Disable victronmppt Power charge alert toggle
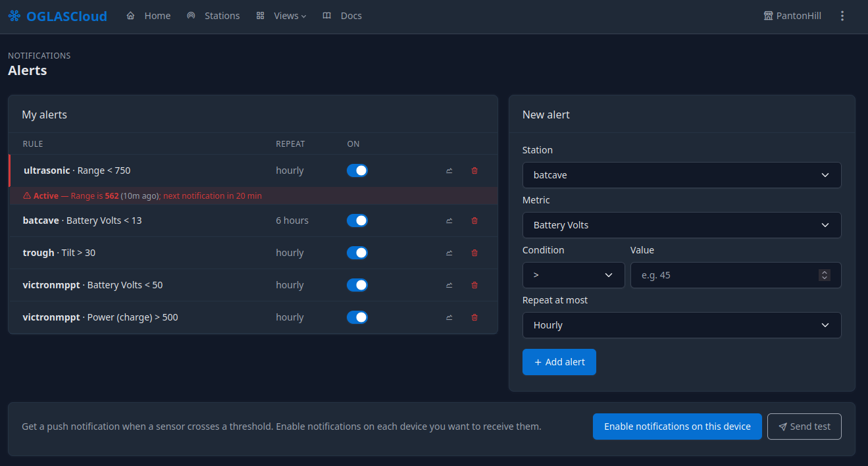 pyautogui.click(x=357, y=317)
